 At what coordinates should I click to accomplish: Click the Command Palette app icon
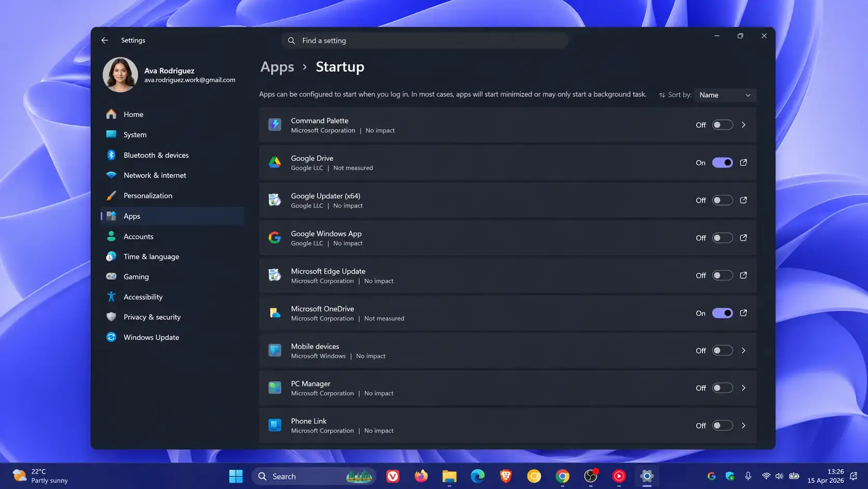click(275, 125)
